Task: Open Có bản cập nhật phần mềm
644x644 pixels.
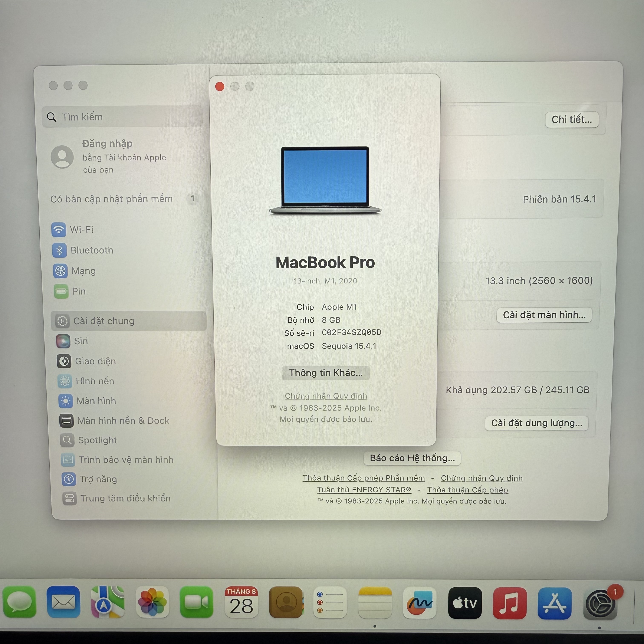Action: (x=124, y=199)
